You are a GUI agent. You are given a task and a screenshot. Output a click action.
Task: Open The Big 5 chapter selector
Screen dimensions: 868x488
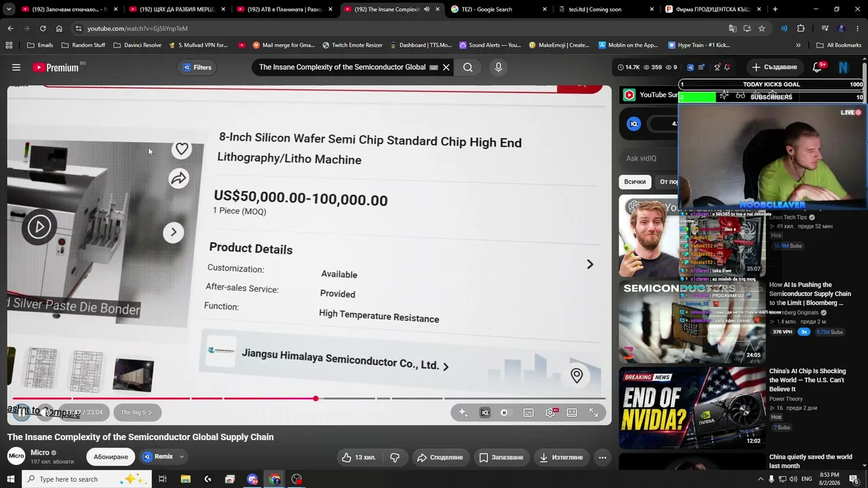(x=137, y=412)
